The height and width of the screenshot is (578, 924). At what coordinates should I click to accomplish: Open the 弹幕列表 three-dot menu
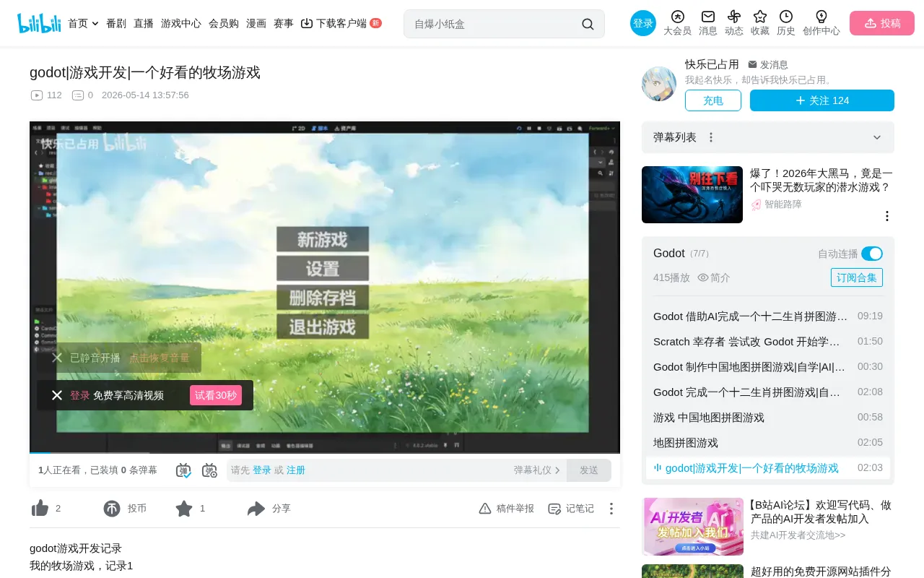[711, 137]
